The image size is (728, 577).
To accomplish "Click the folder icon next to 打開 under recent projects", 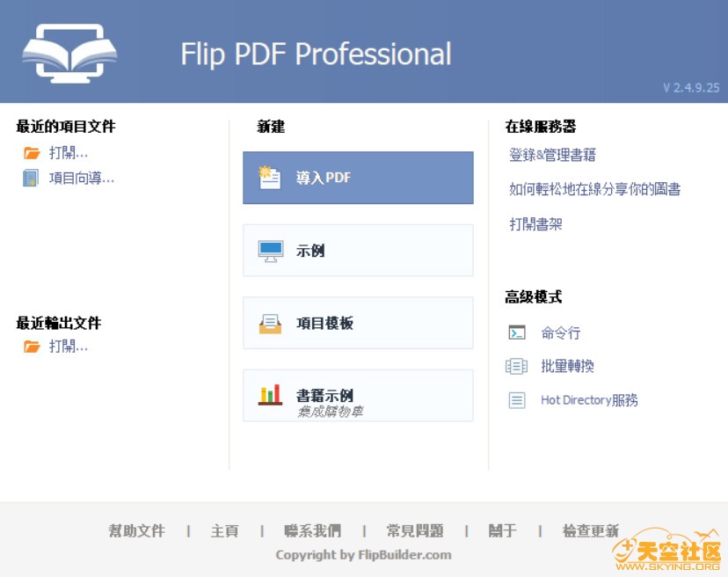I will pyautogui.click(x=26, y=152).
